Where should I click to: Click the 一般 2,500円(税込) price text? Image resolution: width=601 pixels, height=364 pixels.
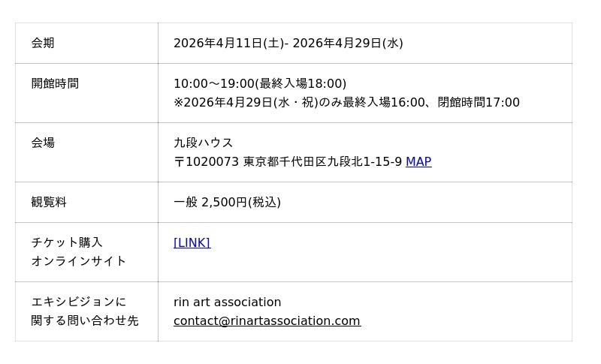point(227,202)
